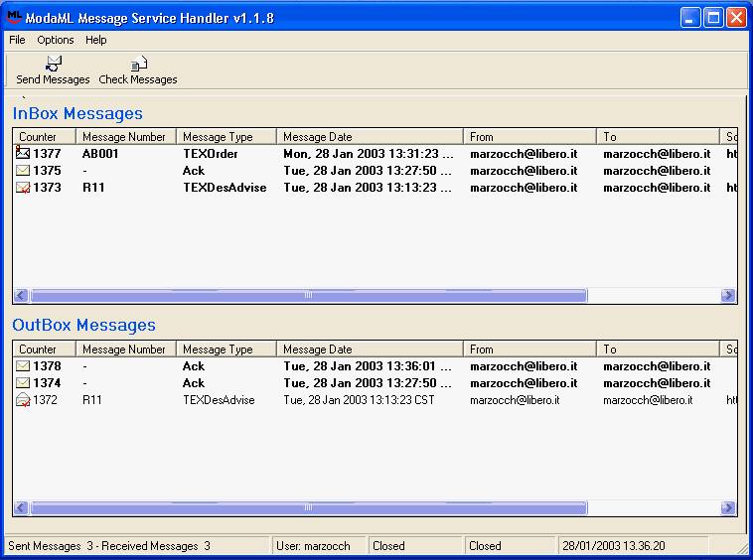Click From address in InBox row 1377
The width and height of the screenshot is (753, 560).
(524, 154)
